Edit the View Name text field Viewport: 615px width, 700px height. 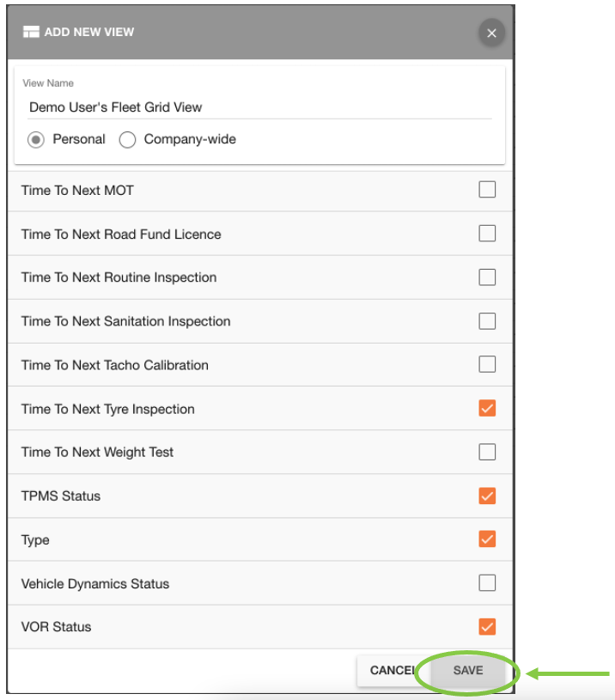click(x=258, y=107)
